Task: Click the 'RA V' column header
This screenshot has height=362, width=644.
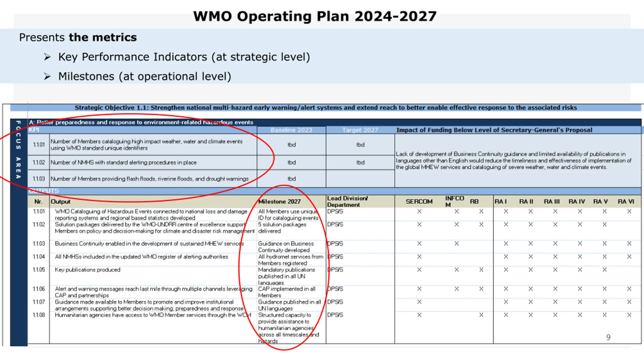Action: tap(600, 202)
